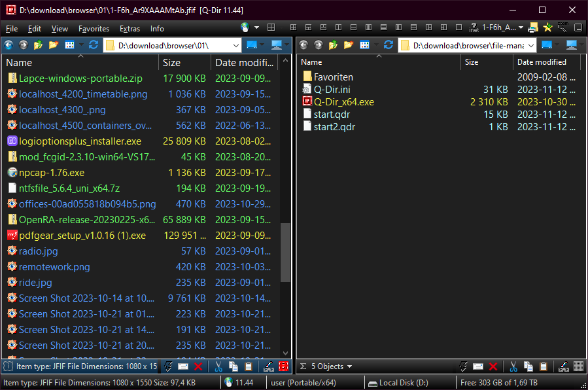
Task: Click the yellow star favorites icon in the top toolbar
Action: [x=547, y=27]
